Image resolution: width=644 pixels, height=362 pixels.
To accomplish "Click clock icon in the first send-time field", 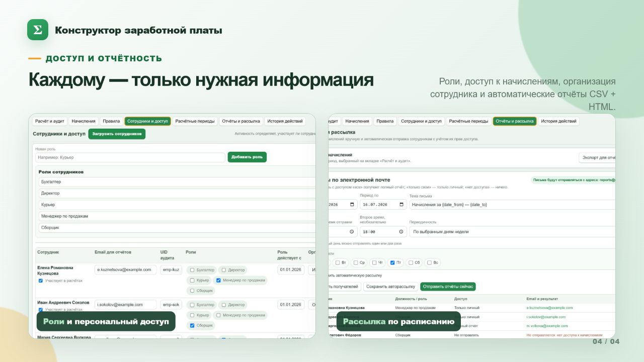I will (352, 232).
